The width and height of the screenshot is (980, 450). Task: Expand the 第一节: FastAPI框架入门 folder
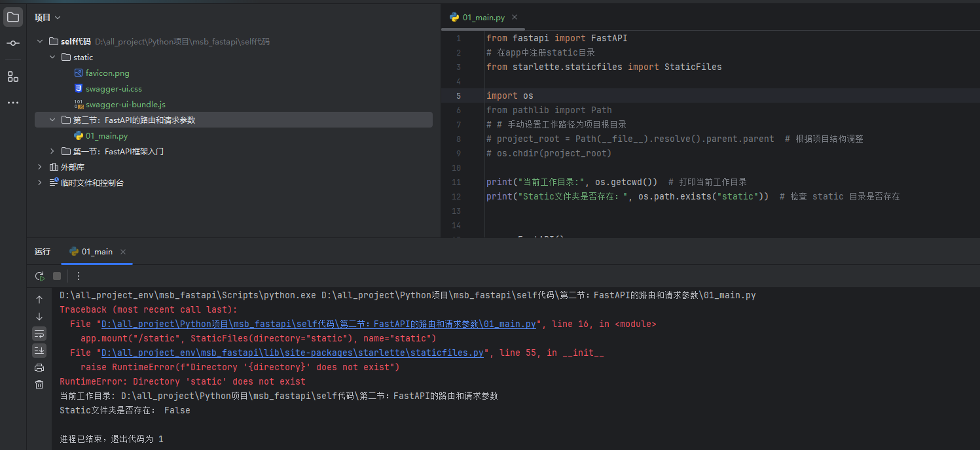coord(52,152)
